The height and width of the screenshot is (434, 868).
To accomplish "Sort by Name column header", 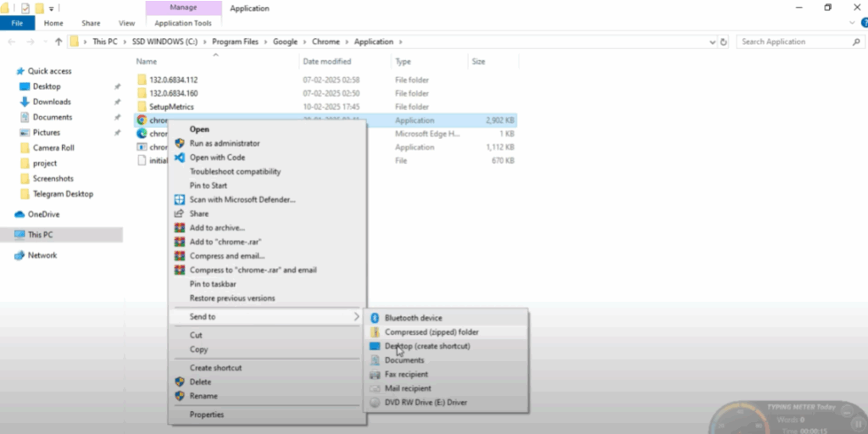I will click(147, 61).
